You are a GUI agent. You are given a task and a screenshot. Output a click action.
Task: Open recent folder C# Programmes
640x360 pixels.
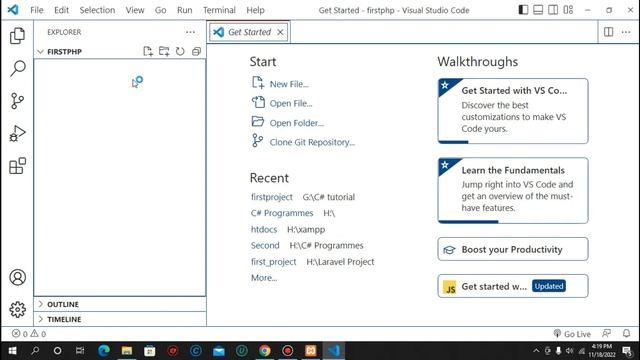[282, 213]
